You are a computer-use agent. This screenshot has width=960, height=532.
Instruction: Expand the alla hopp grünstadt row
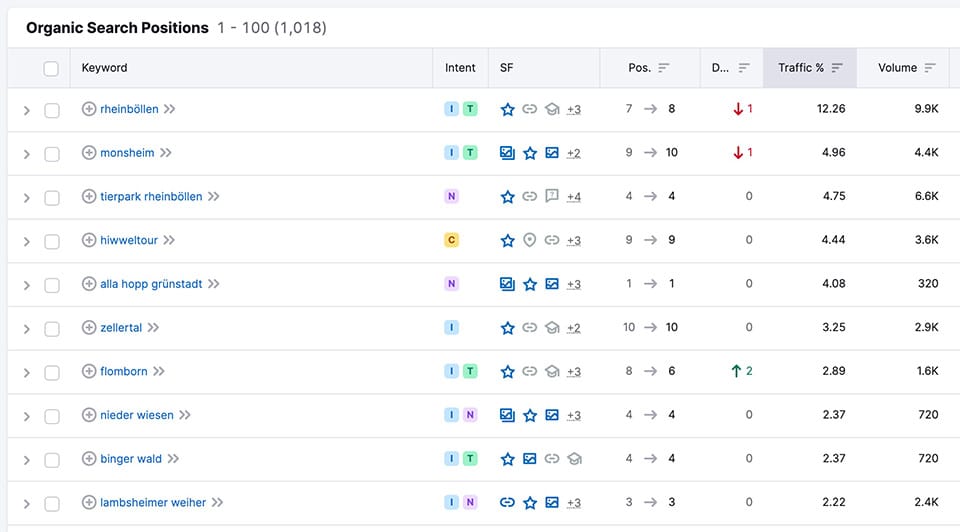click(27, 285)
